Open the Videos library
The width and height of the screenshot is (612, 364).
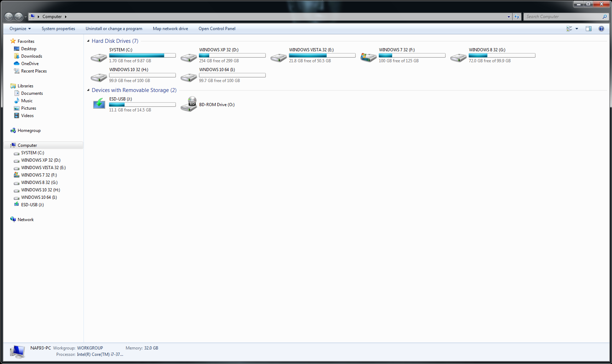coord(27,116)
